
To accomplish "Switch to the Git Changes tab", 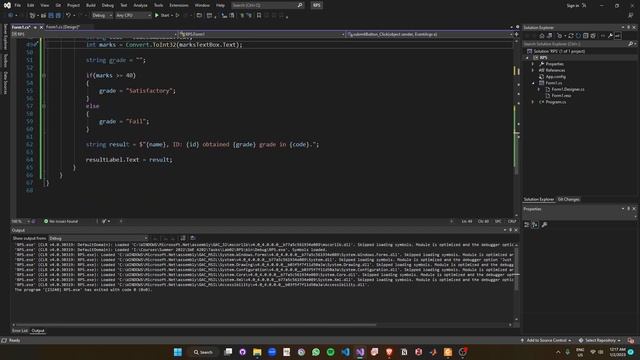I will pyautogui.click(x=569, y=199).
